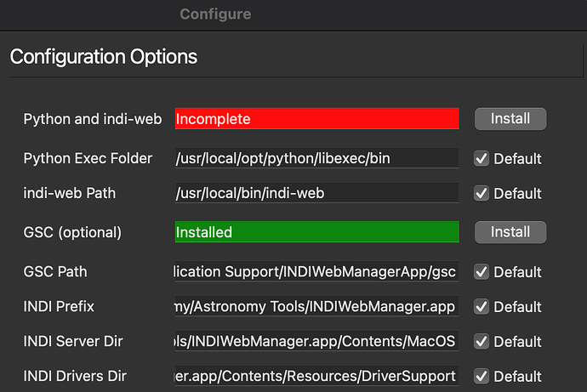Uncheck Default for INDI Prefix
Image resolution: width=587 pixels, height=392 pixels.
pos(482,307)
